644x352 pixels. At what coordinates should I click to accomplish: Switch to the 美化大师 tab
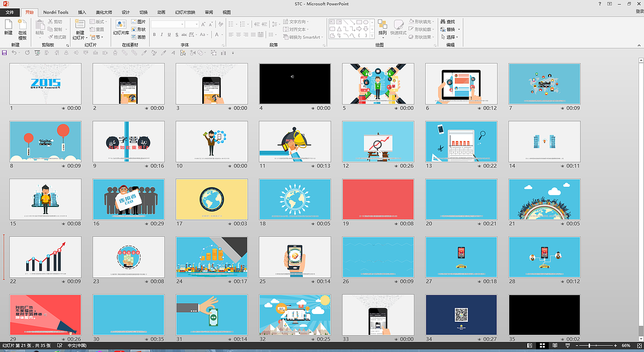click(104, 12)
